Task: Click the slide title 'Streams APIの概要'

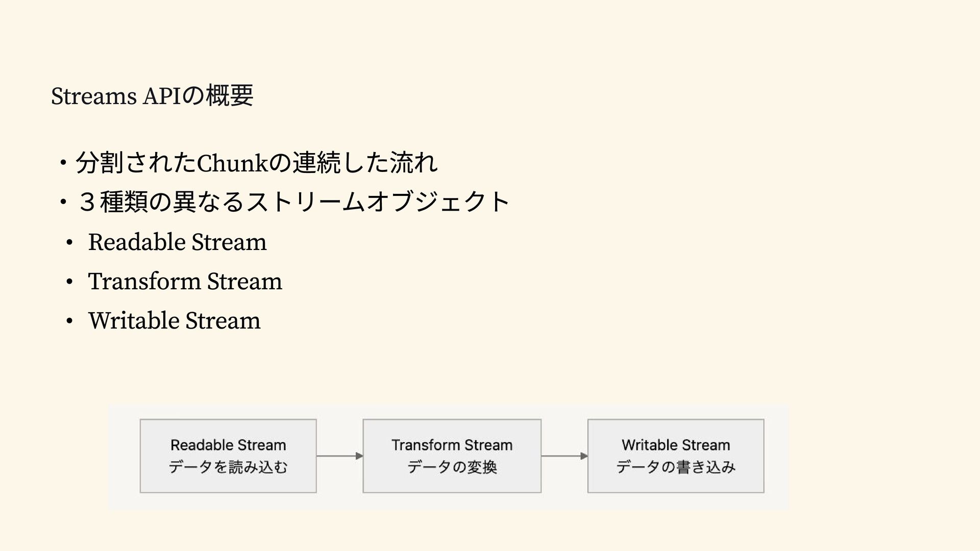Action: pyautogui.click(x=152, y=95)
